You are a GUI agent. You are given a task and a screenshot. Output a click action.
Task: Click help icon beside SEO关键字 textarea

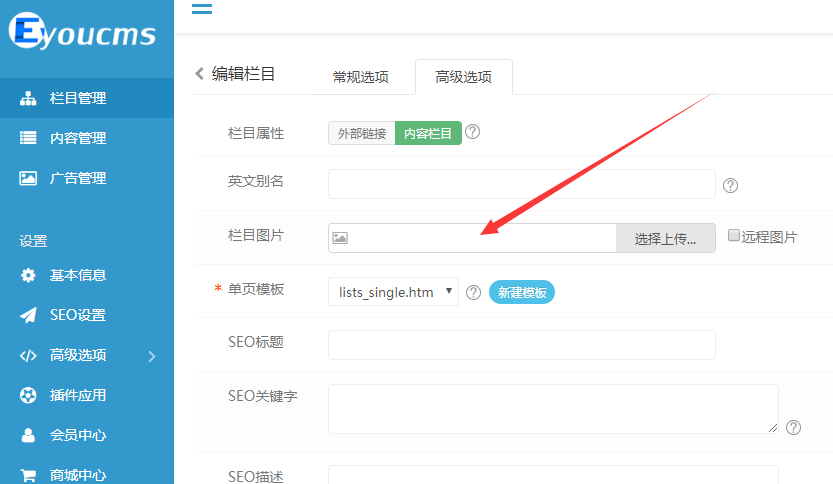(x=793, y=427)
